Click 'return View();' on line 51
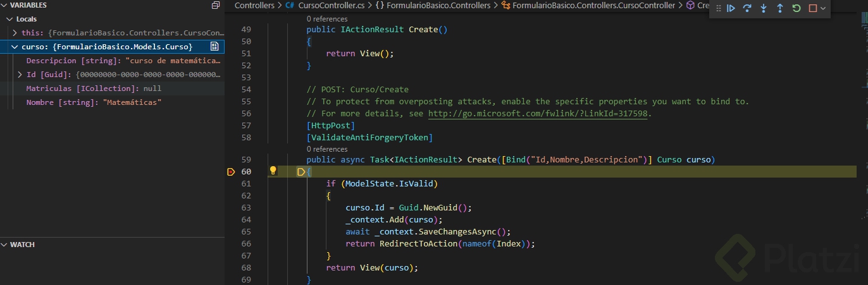868x285 pixels. (x=360, y=54)
